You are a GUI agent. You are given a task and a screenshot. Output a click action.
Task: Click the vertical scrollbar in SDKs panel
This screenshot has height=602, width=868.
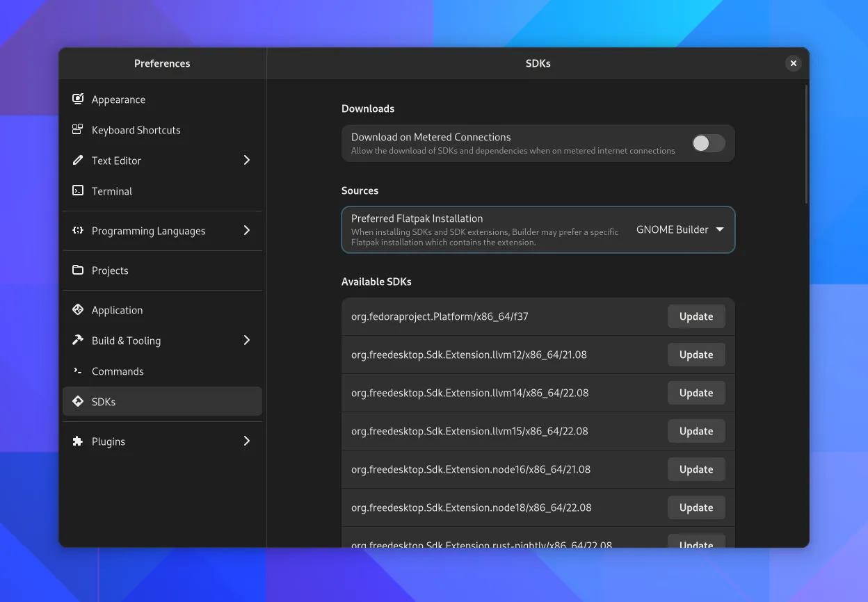tap(806, 146)
